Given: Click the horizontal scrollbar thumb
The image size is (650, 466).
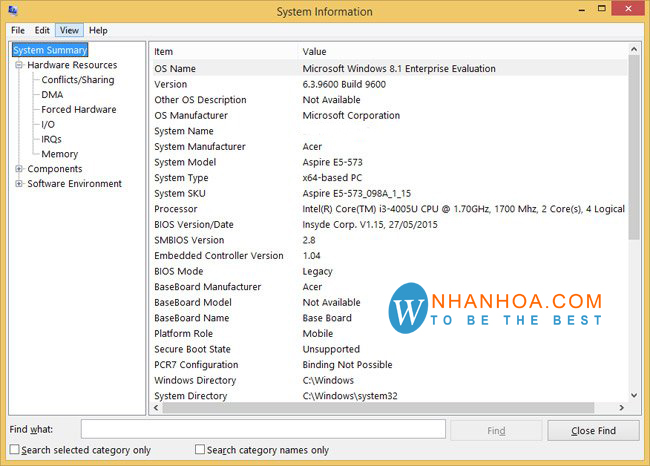Looking at the screenshot, I should [x=378, y=408].
